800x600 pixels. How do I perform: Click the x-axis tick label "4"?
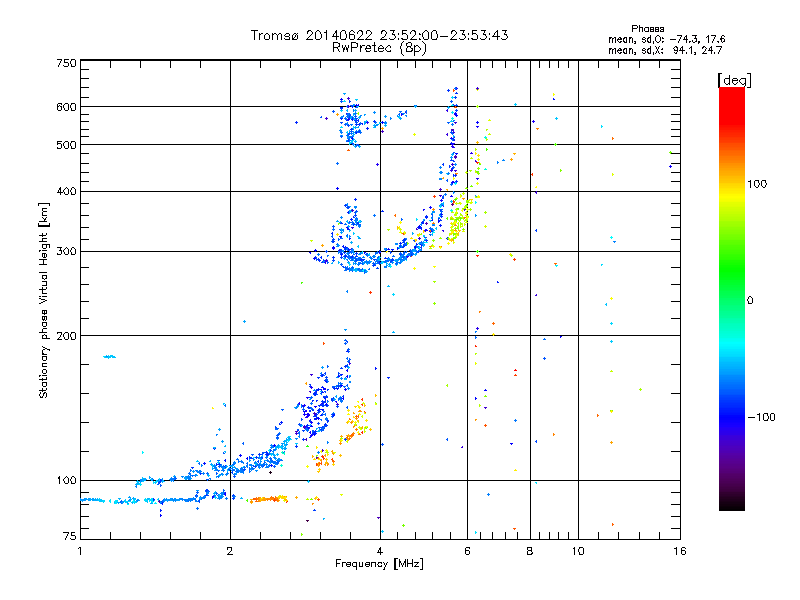tap(380, 551)
